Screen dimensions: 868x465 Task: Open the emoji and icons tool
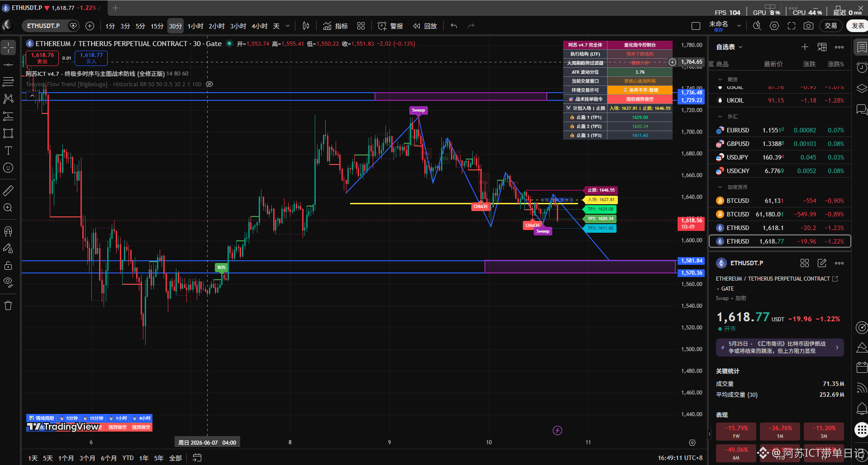tap(8, 168)
